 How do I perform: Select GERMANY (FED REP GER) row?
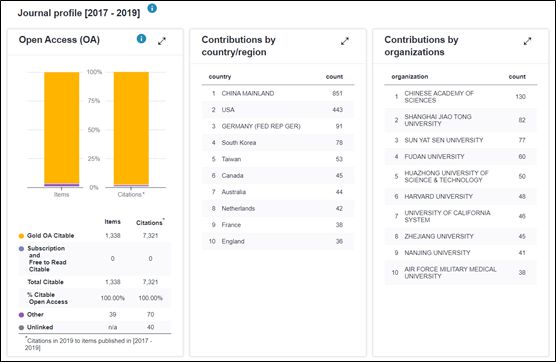[x=278, y=126]
